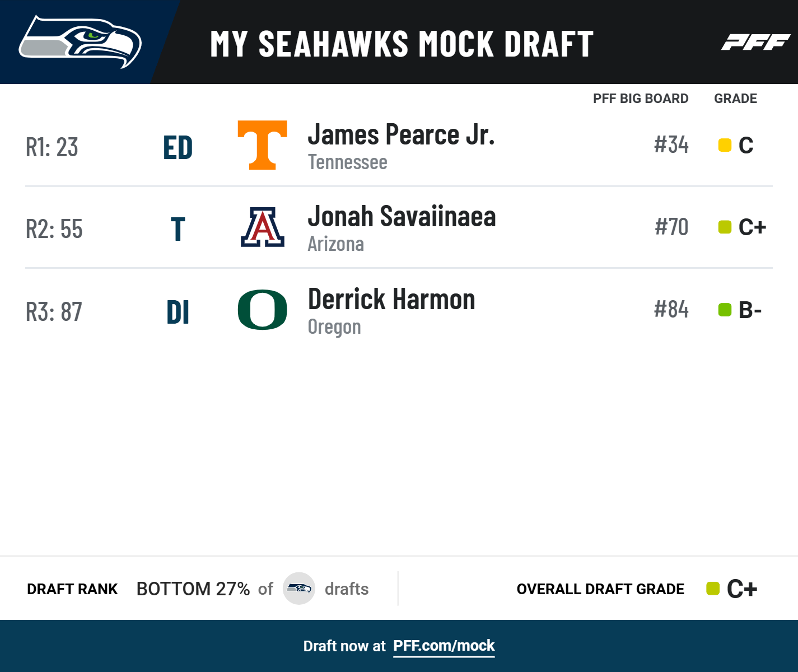Click the R2: 55 pick label
Viewport: 798px width, 672px height.
coord(54,229)
